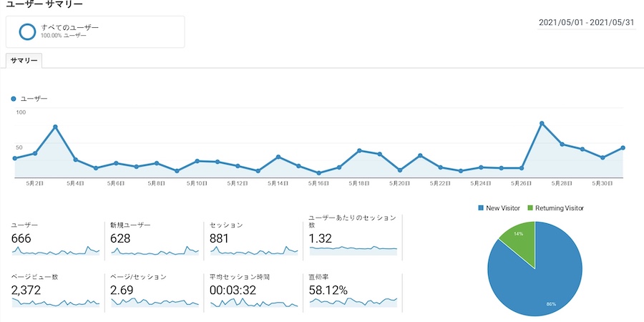Click the ページ/セッション sparkline chart
644x322 pixels.
coord(155,302)
